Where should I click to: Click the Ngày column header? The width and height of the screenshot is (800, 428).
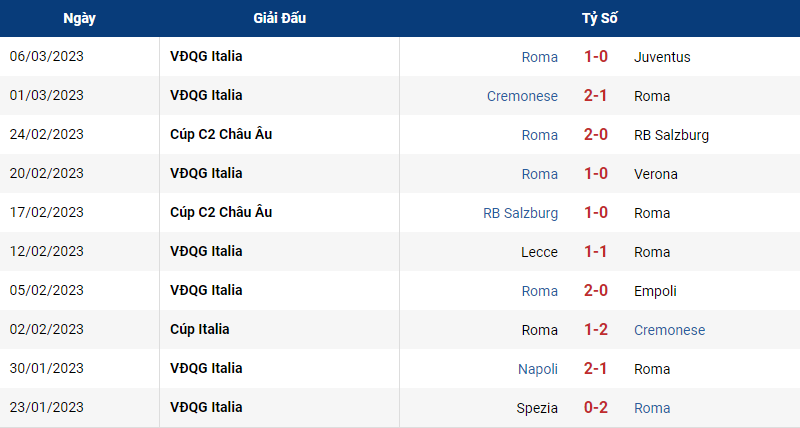coord(80,18)
